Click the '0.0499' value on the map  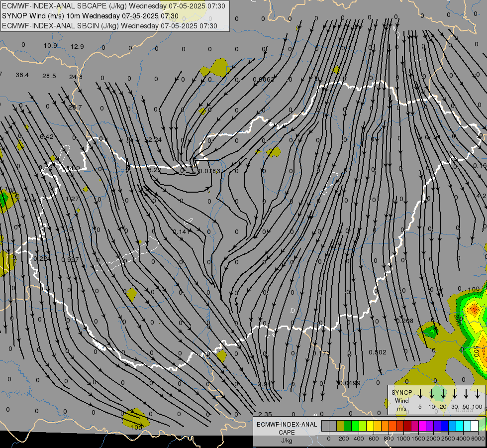pos(350,383)
